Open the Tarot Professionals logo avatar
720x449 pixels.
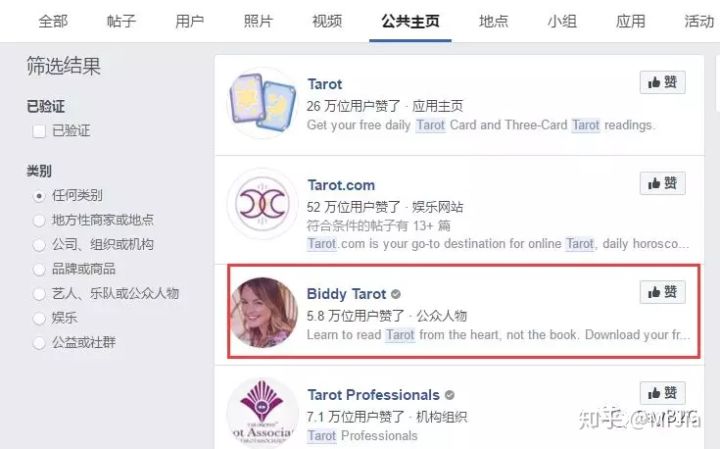click(x=263, y=413)
